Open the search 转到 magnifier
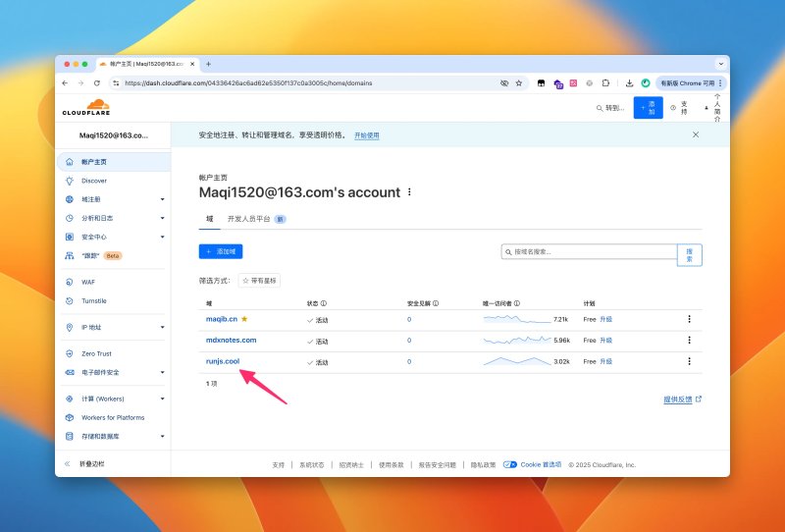Screen dimensions: 785x532 coord(599,108)
